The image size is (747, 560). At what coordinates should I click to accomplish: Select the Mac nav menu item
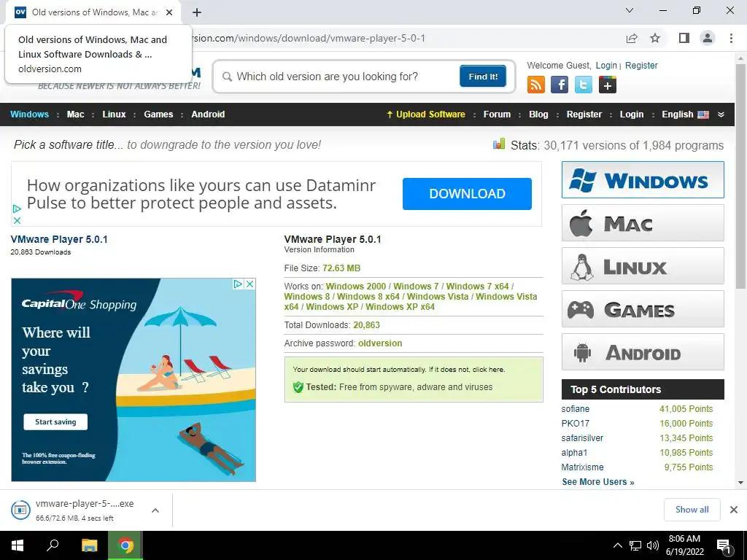coord(75,114)
